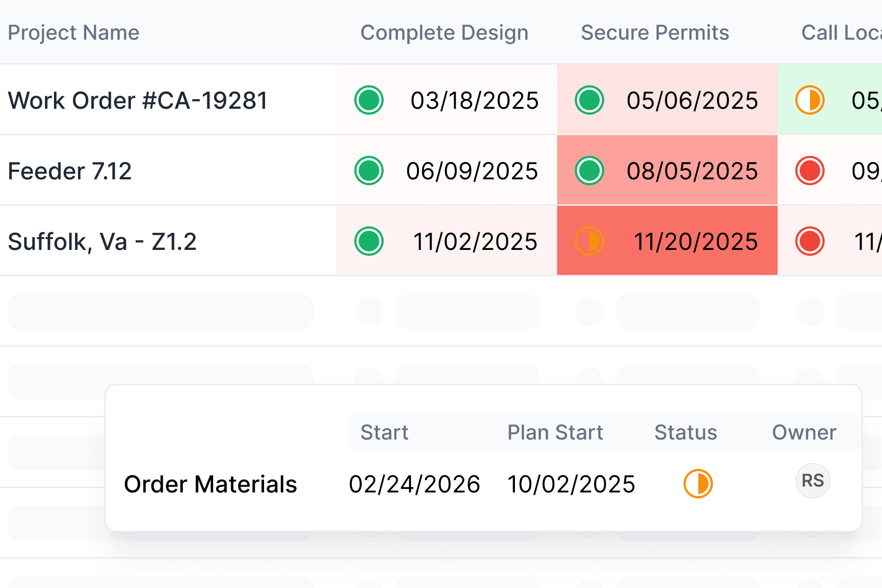Click the green Complete Design status circle for Suffolk, Va - Z1.2
Viewport: 882px width, 588px height.
368,241
